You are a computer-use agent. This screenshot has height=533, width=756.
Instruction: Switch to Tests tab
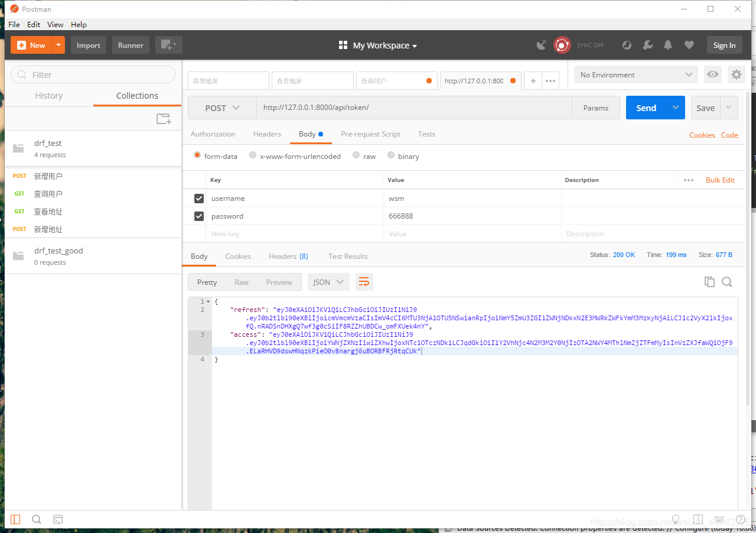[426, 134]
